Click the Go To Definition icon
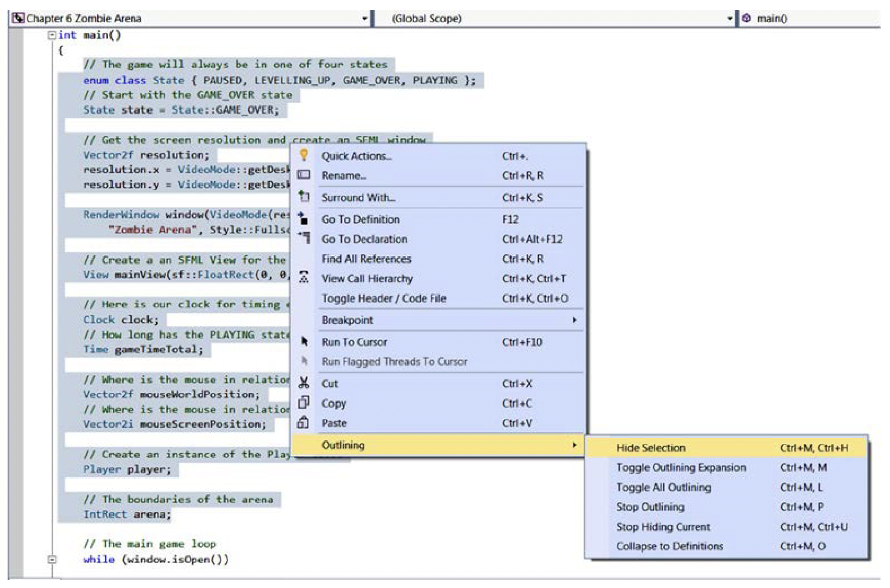The width and height of the screenshot is (890, 588). [x=303, y=218]
